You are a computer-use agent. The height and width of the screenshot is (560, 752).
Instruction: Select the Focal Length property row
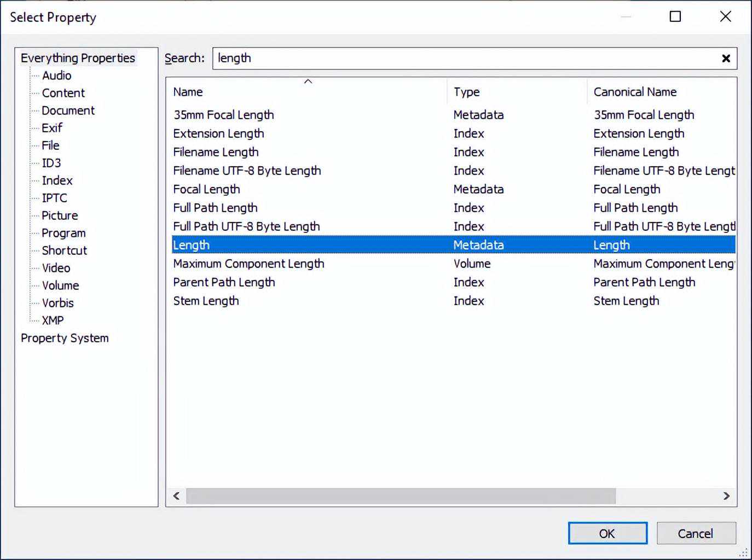tap(206, 189)
